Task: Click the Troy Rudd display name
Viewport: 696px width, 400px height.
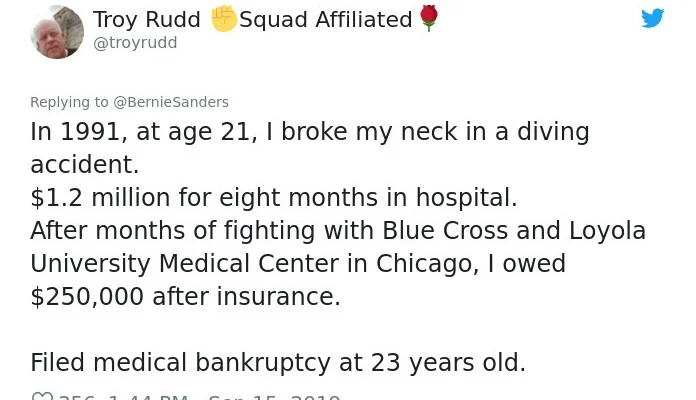Action: (x=146, y=20)
